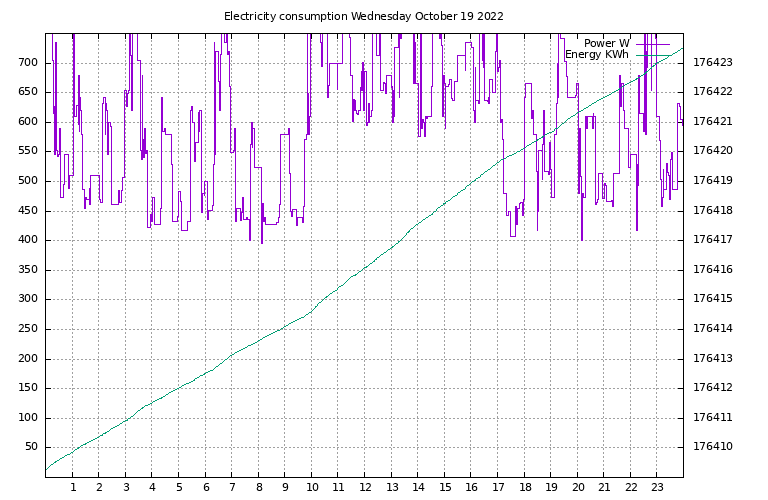
Task: Select the Power W legend label
Action: [x=606, y=43]
